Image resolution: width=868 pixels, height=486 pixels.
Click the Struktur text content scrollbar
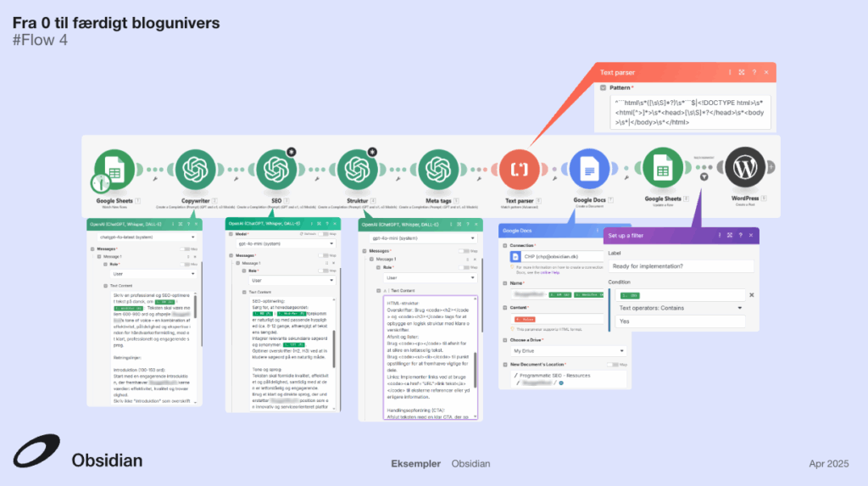pyautogui.click(x=475, y=370)
